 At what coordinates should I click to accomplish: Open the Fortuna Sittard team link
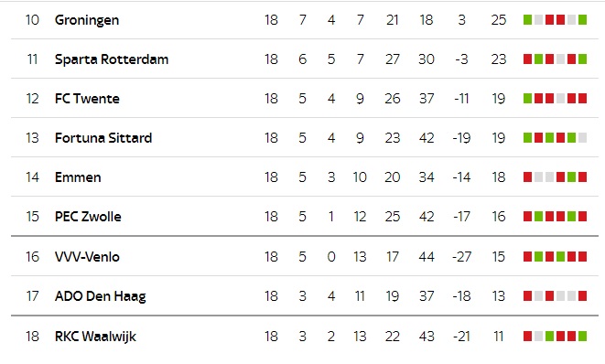click(x=103, y=138)
